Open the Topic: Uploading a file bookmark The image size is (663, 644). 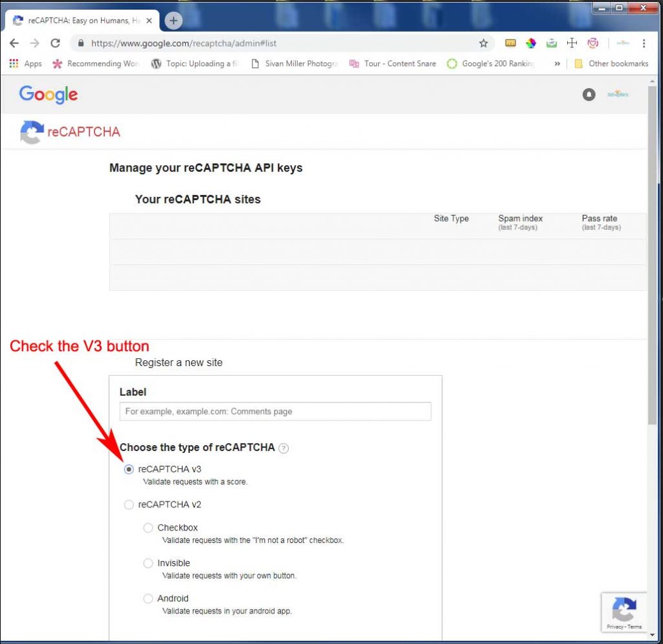pos(196,63)
